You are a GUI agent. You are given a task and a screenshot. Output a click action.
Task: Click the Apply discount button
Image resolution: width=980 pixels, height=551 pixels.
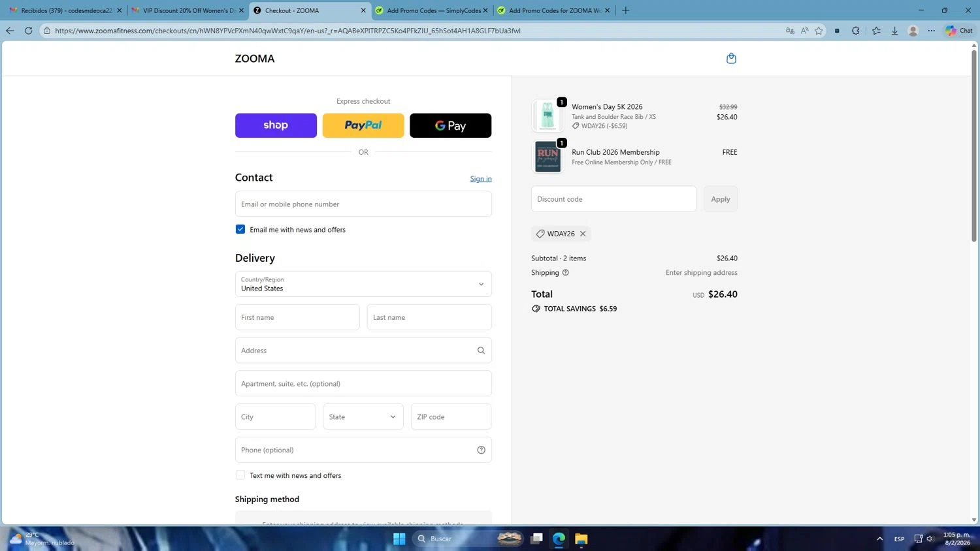click(720, 199)
